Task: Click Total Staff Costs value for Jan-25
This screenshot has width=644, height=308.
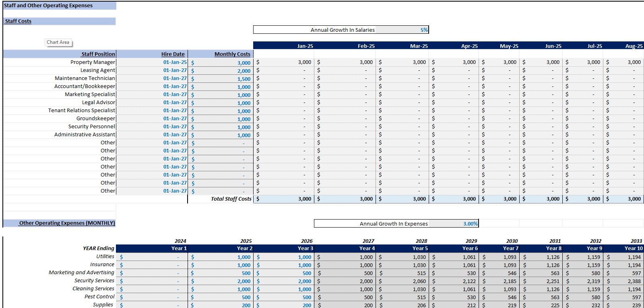Action: [305, 199]
